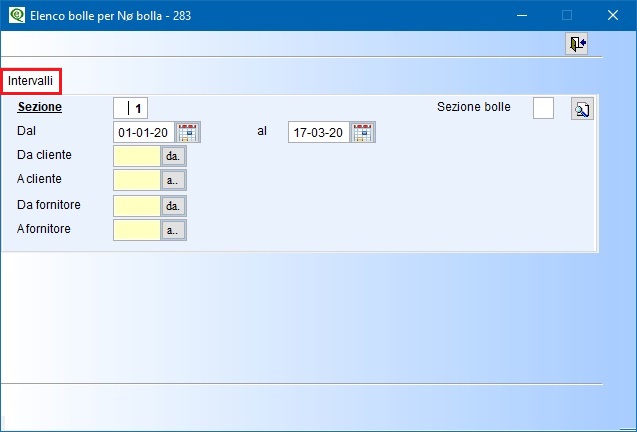Open lookup button for A fornitore
Viewport: 637px width, 432px height.
174,230
